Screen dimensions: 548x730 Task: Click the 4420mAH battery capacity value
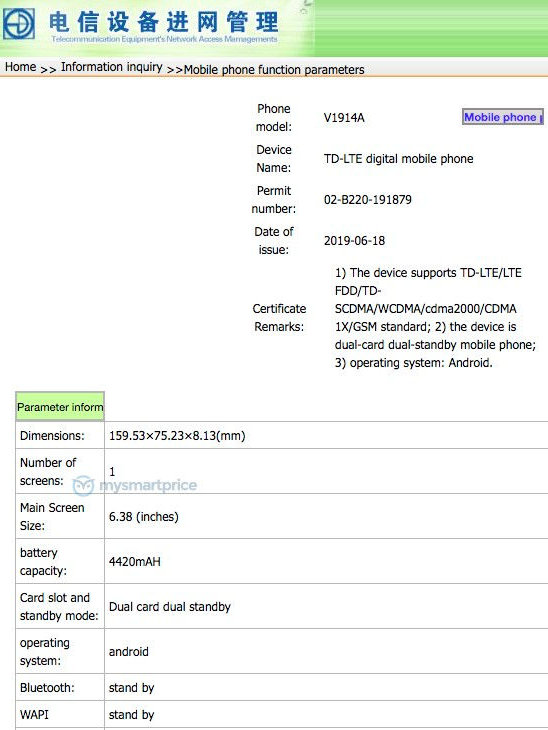(135, 561)
